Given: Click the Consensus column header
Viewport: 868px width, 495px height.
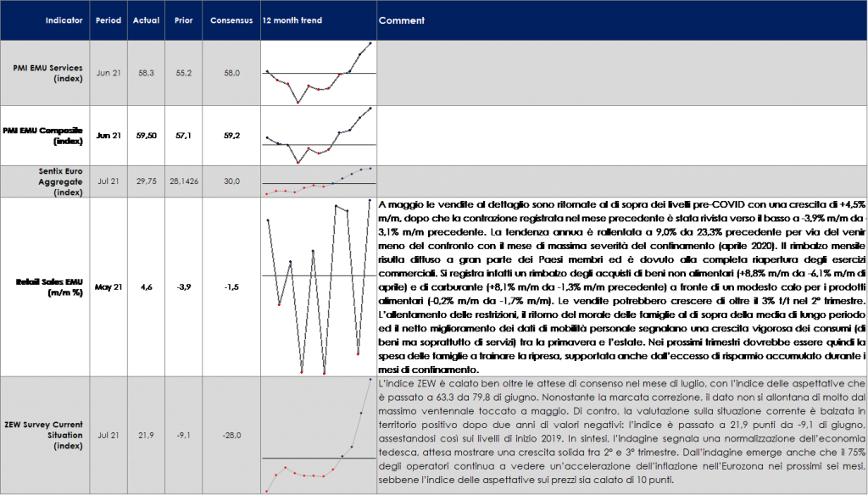Looking at the screenshot, I should [231, 20].
